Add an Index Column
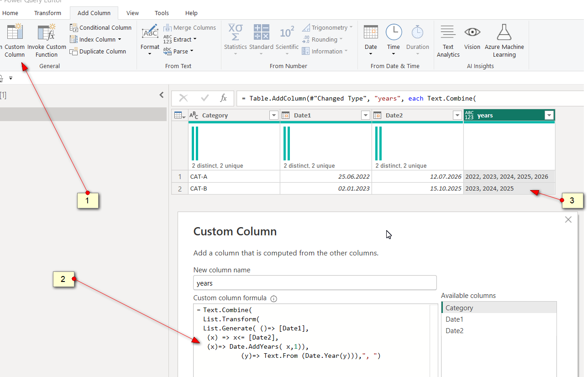The height and width of the screenshot is (377, 588). click(x=93, y=39)
